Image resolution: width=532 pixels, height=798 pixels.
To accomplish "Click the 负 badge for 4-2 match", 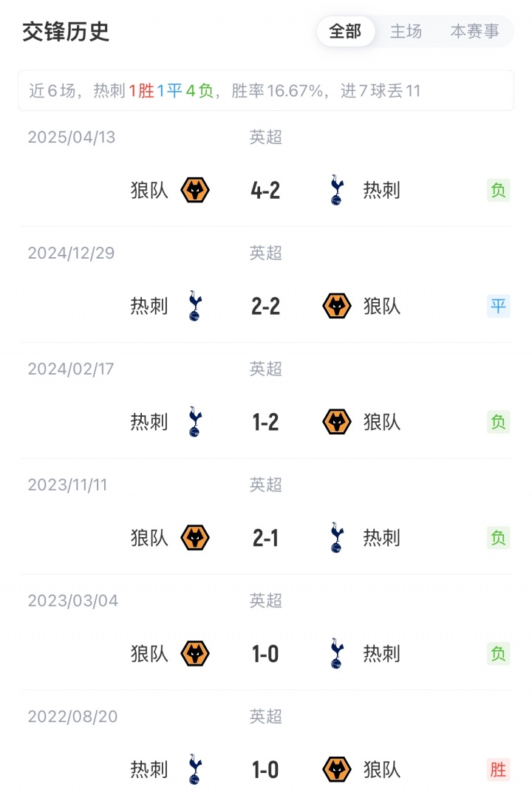I will click(498, 191).
